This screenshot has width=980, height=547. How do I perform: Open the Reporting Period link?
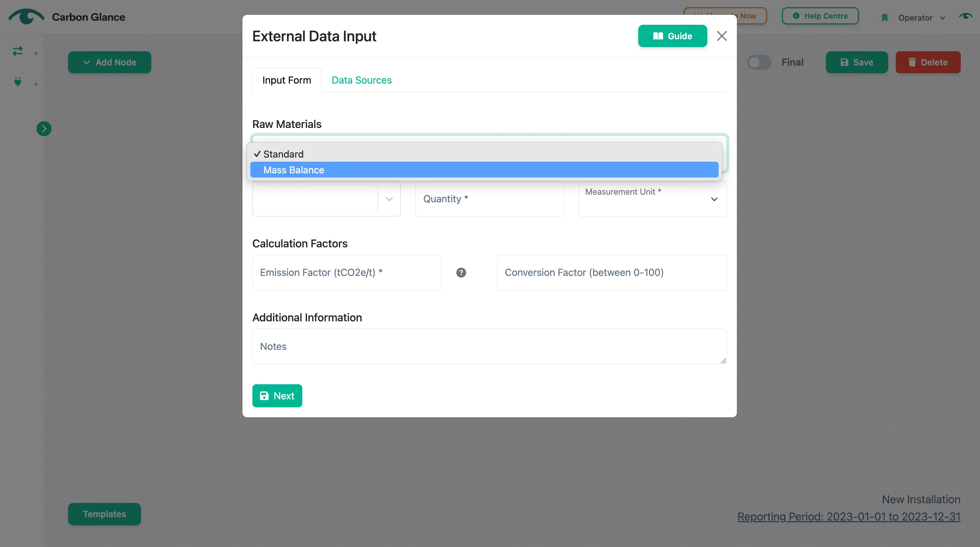[849, 517]
